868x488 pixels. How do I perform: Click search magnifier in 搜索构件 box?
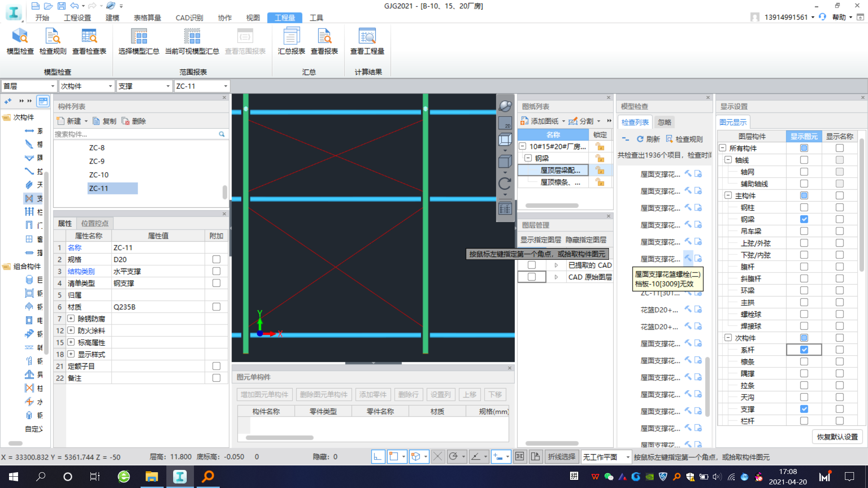point(222,134)
